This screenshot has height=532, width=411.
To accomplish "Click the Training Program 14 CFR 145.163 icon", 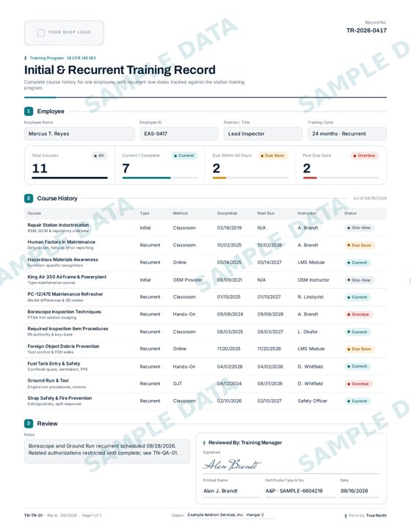I will (x=26, y=58).
